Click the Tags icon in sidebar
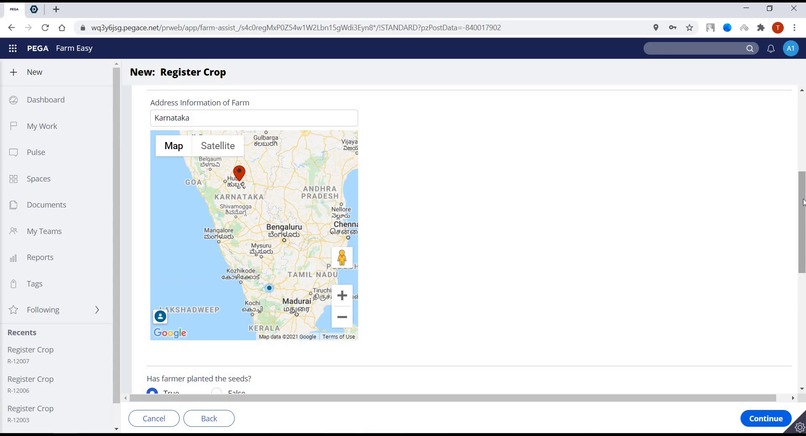 click(13, 284)
